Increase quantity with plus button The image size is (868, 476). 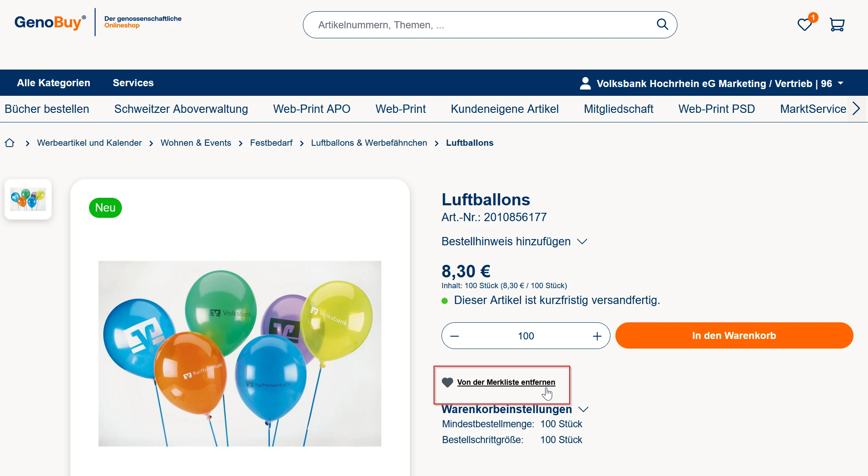[597, 336]
